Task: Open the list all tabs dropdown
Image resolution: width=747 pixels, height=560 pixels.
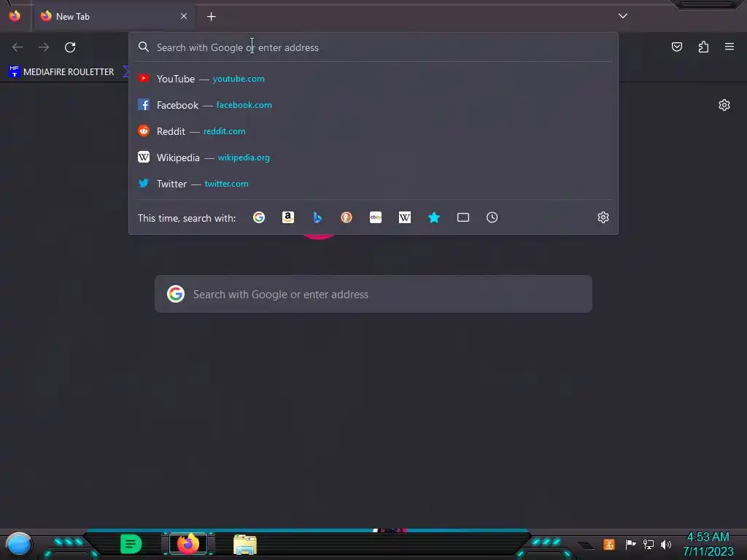Action: [x=623, y=16]
